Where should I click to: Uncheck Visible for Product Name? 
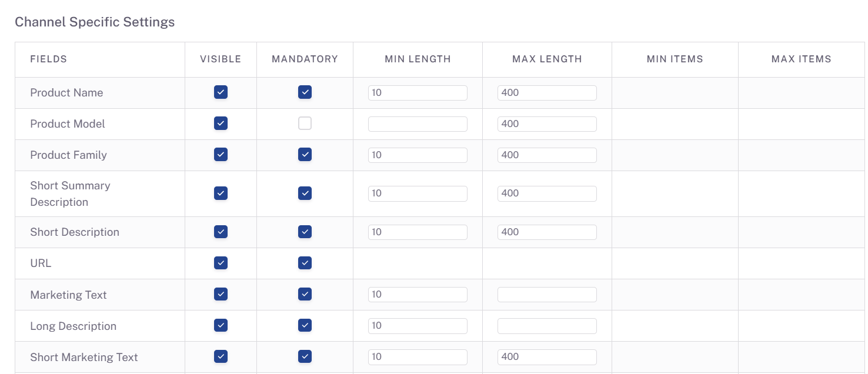click(221, 92)
